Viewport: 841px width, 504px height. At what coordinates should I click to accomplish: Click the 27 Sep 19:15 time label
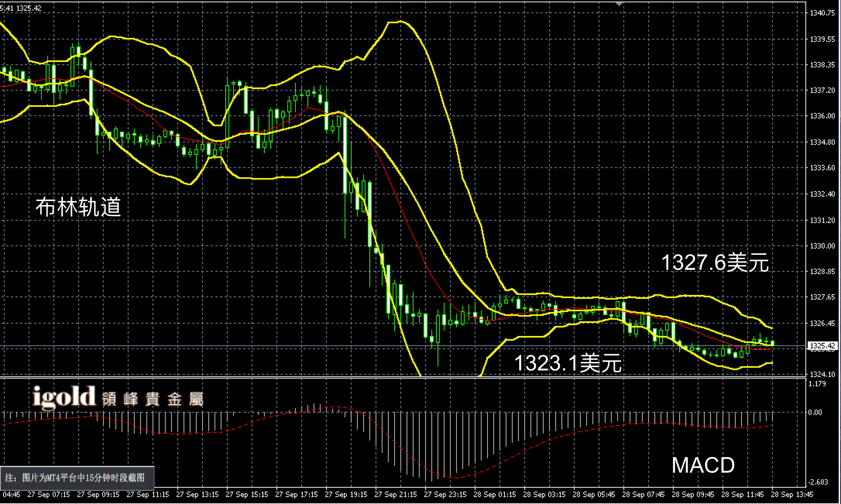click(x=346, y=495)
